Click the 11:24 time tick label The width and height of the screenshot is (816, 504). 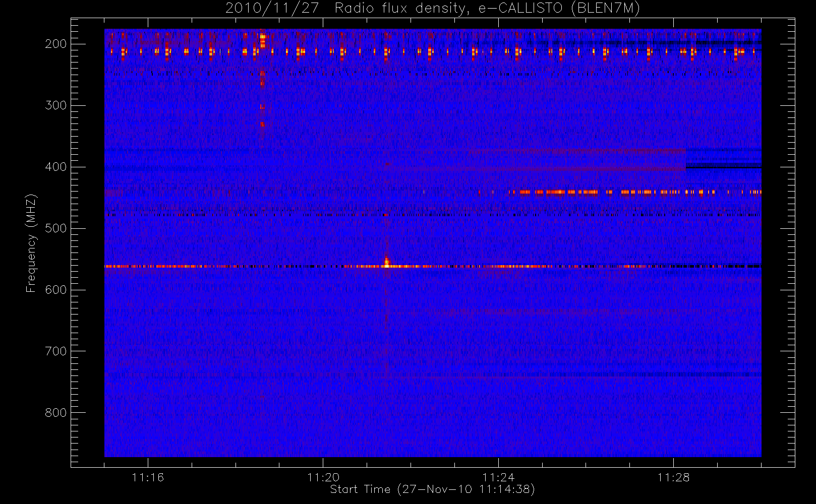tap(498, 477)
